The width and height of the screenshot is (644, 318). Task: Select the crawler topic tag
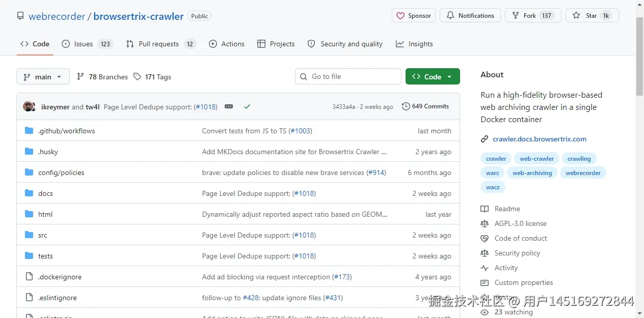[496, 159]
